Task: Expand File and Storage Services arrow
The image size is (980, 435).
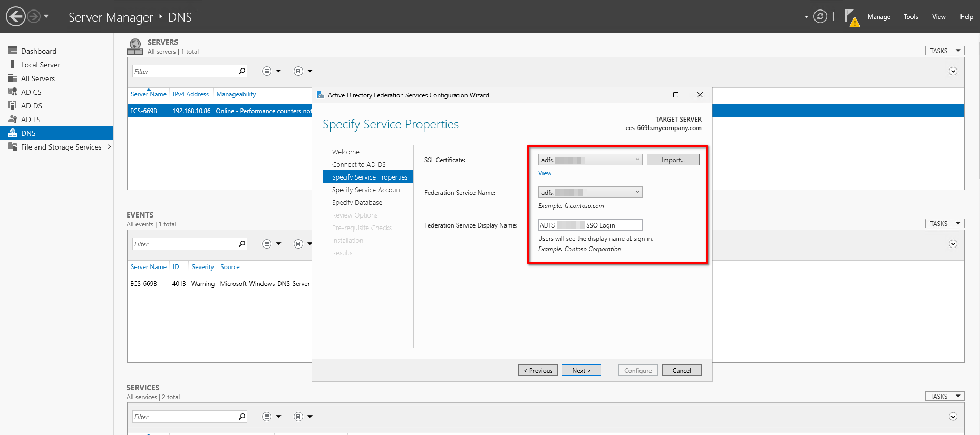Action: point(109,147)
